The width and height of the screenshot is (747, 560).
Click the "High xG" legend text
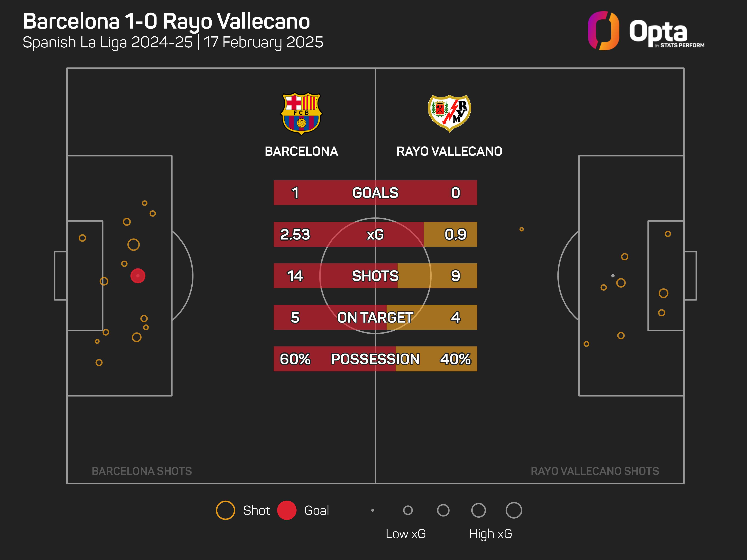point(490,534)
